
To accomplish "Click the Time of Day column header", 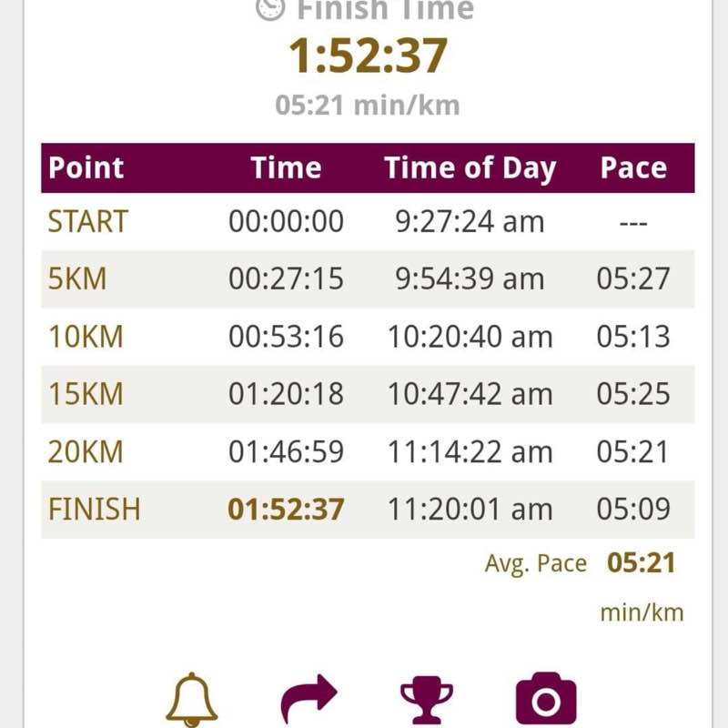I will point(471,168).
